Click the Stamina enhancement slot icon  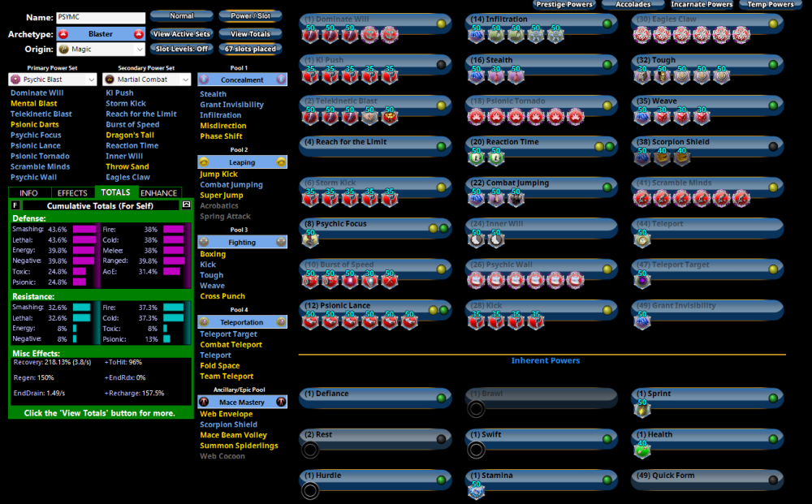pos(476,490)
